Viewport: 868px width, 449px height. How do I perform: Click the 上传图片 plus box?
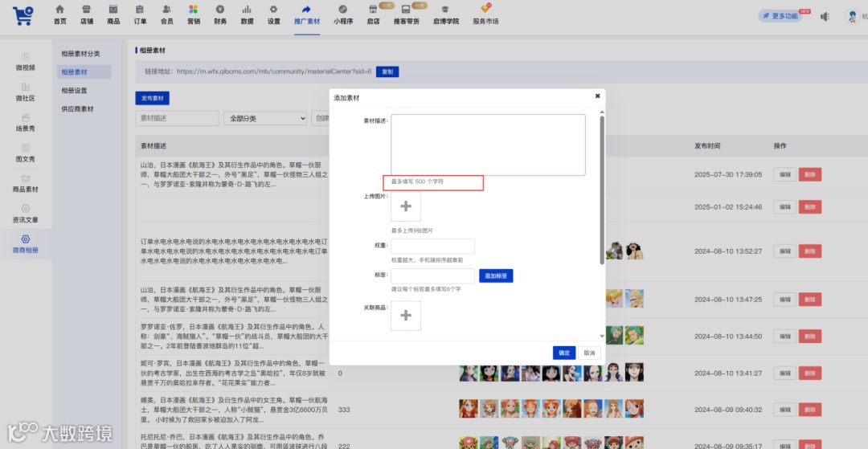point(406,206)
